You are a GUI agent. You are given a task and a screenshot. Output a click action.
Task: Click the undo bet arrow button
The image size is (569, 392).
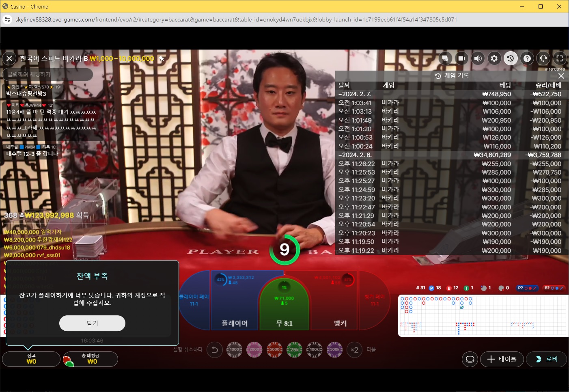point(215,350)
